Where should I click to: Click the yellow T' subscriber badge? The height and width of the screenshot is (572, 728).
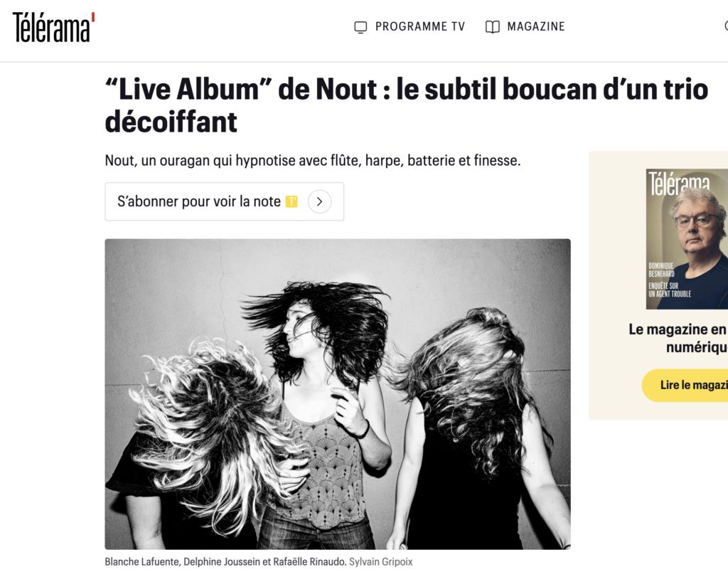pyautogui.click(x=291, y=201)
